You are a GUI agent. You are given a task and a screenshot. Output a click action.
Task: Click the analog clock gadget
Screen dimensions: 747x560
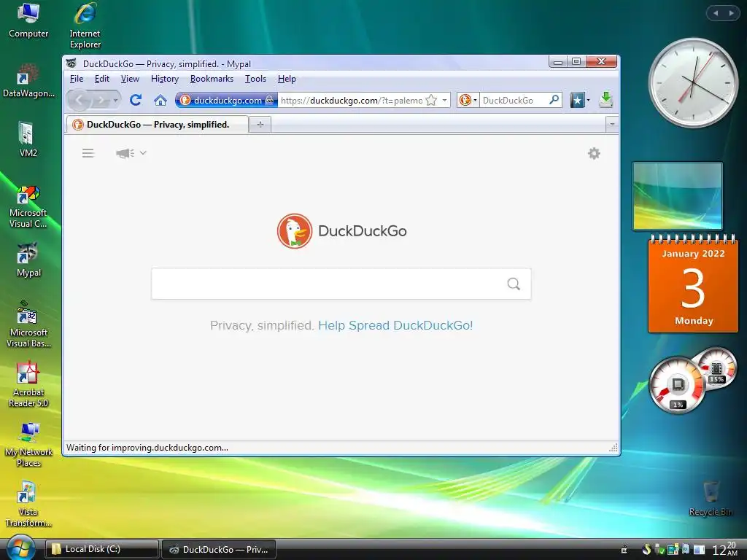(x=693, y=83)
